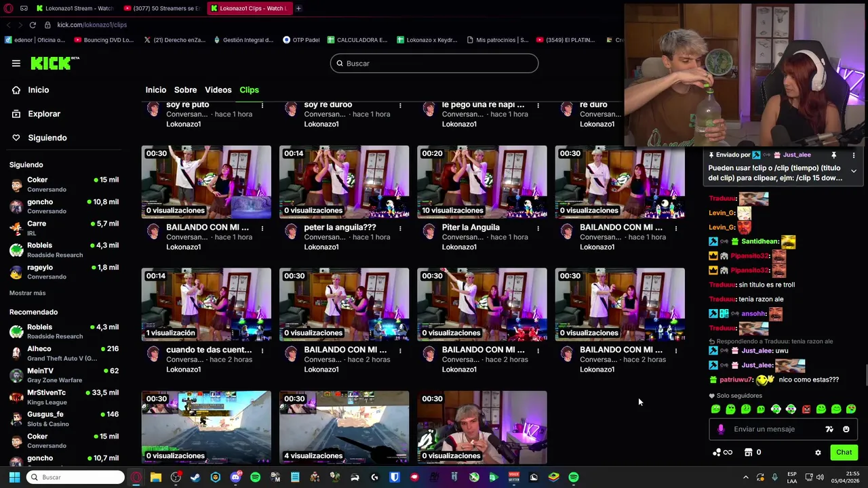868x488 pixels.
Task: Click the Windows taskbar search box
Action: tap(75, 477)
